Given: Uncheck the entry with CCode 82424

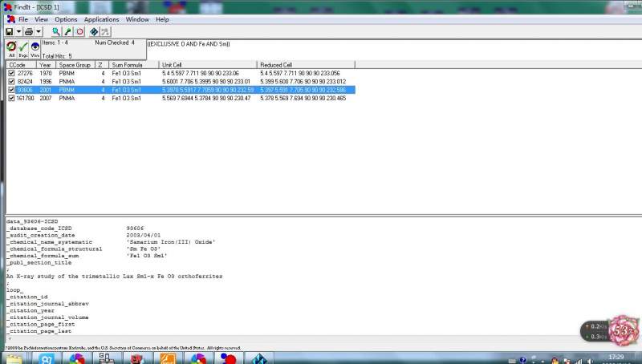Looking at the screenshot, I should tap(11, 82).
